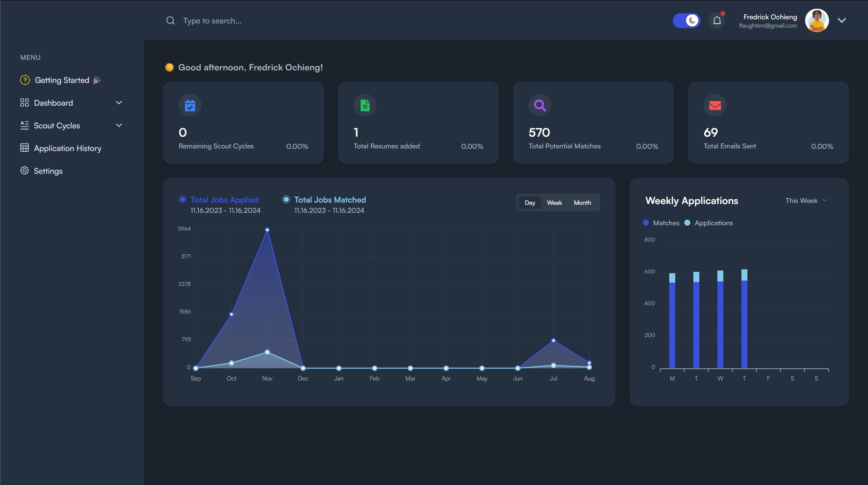Click the flaughters@gmail.com email text
Viewport: 868px width, 485px height.
768,26
